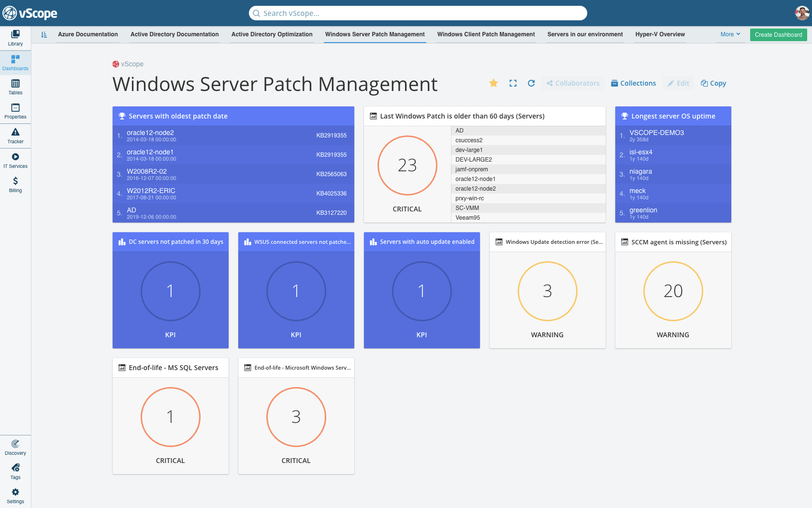Open End-of-life MS SQL 1 CRITICAL gauge
This screenshot has width=812, height=508.
click(x=170, y=417)
